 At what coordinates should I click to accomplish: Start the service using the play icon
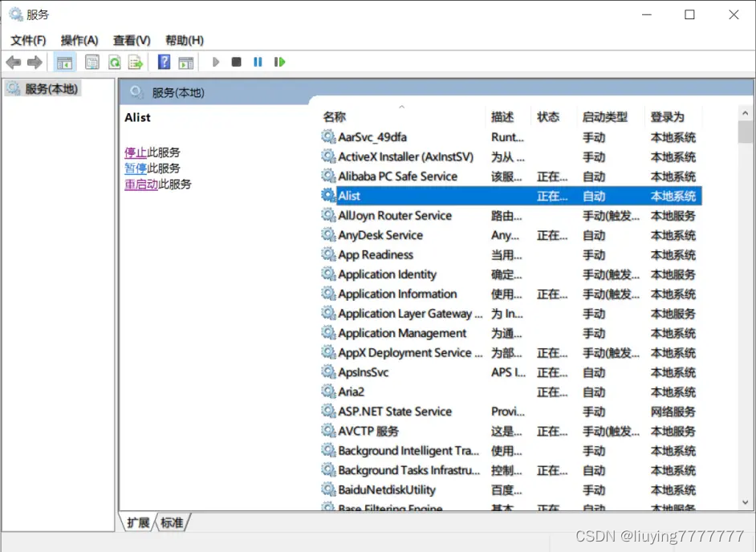pos(215,62)
